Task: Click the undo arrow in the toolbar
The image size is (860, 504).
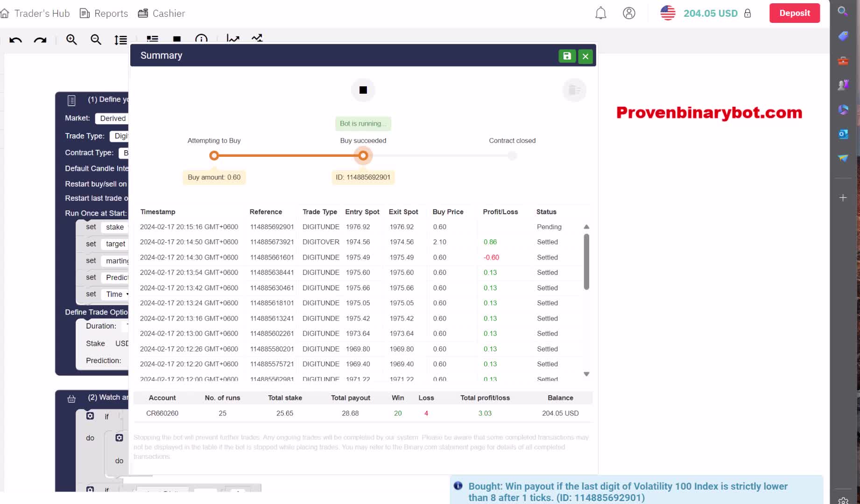Action: (15, 40)
